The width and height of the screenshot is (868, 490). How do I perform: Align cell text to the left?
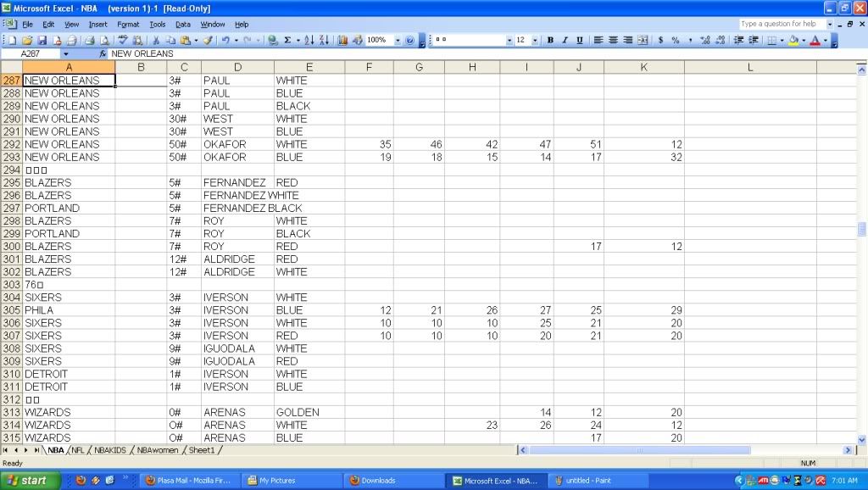coord(598,41)
